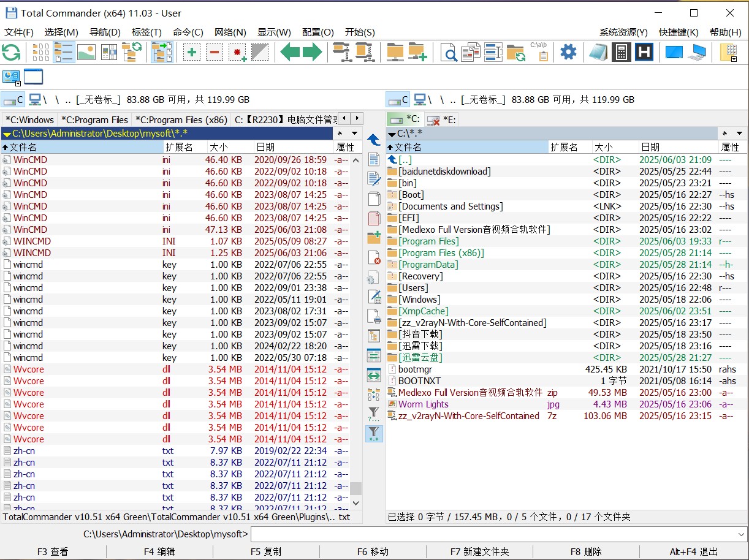Click the delete file icon with red X
This screenshot has height=560, width=749.
pos(374,257)
